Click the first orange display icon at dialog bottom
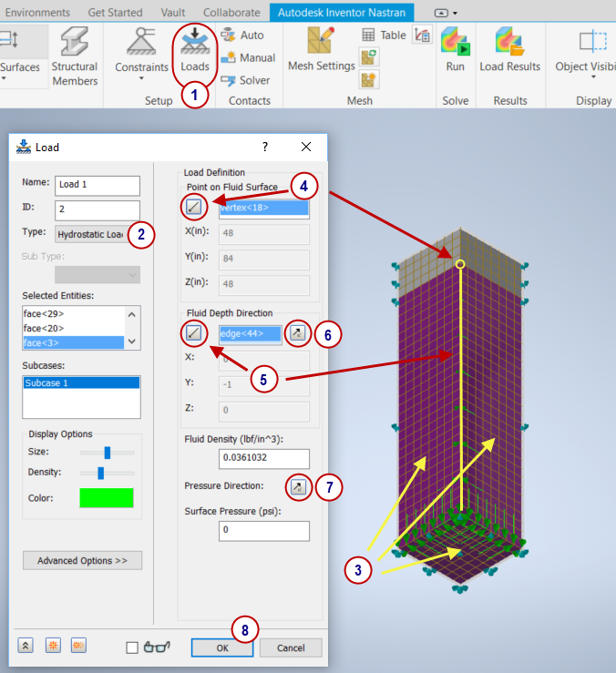This screenshot has width=616, height=673. pyautogui.click(x=53, y=645)
